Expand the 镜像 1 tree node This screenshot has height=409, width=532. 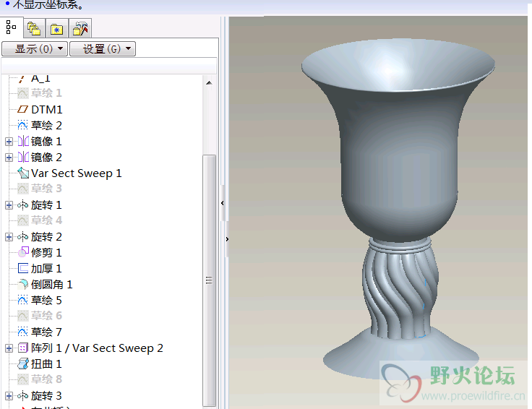(x=9, y=142)
